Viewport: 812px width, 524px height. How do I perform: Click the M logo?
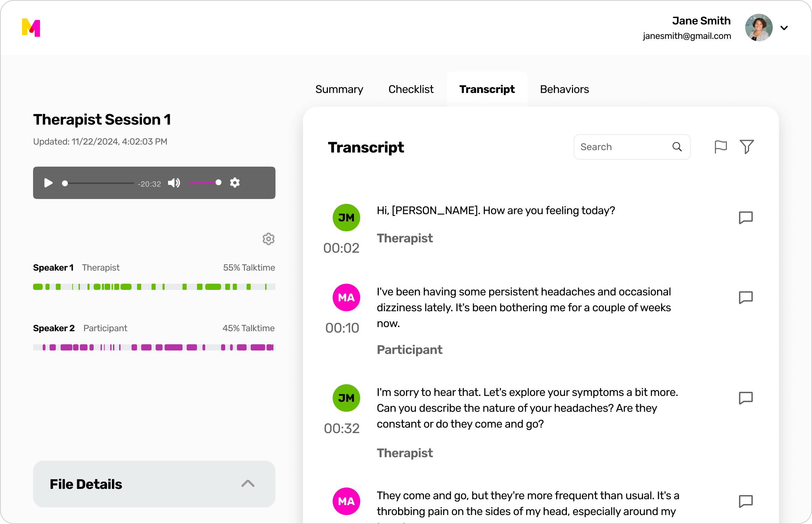coord(30,28)
